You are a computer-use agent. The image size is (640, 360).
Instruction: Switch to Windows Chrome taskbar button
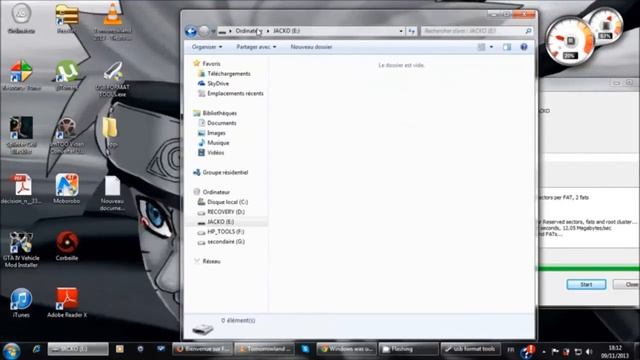click(x=347, y=349)
